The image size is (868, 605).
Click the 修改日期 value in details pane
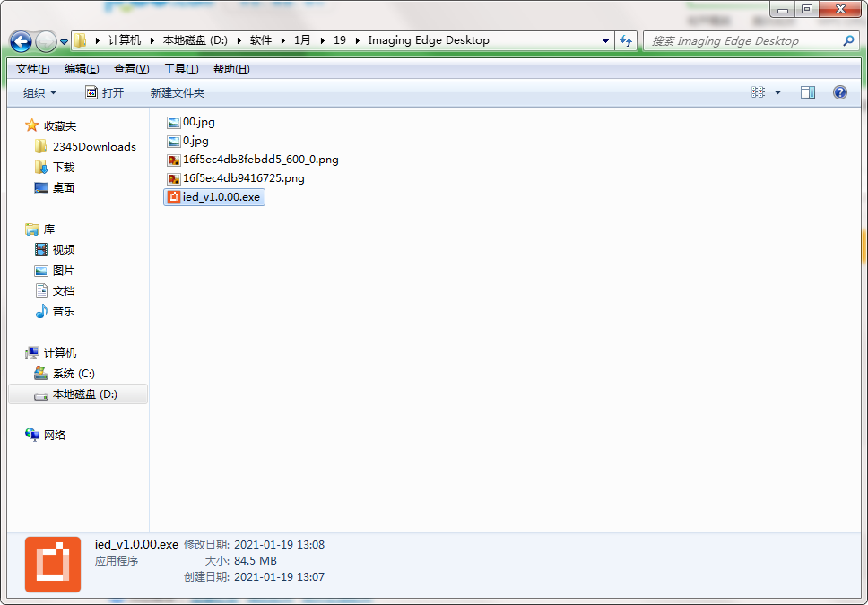point(279,545)
